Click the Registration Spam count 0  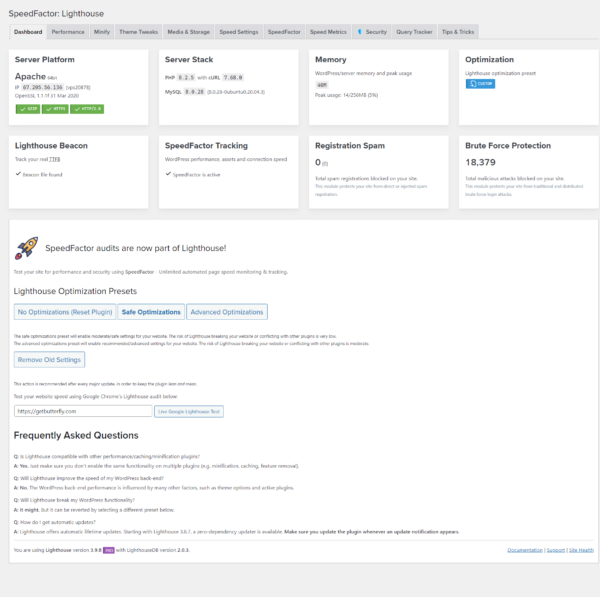pos(318,162)
